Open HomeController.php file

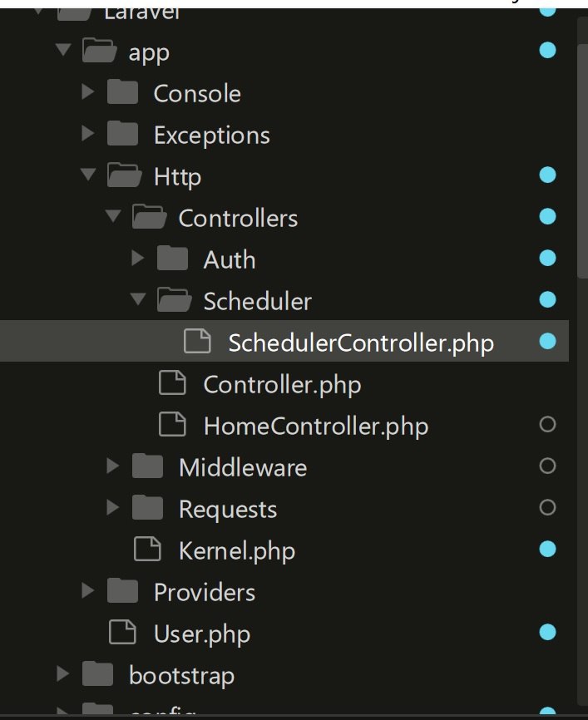tap(316, 427)
